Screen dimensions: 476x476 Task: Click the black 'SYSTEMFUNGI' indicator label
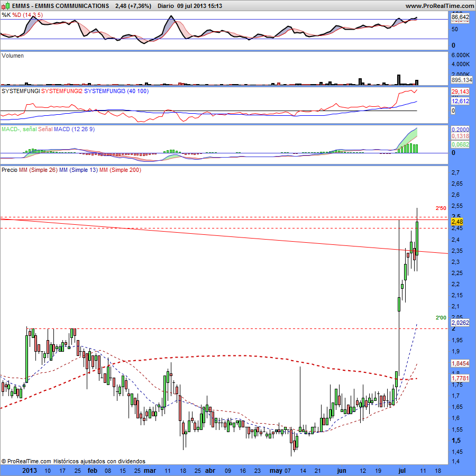21,91
